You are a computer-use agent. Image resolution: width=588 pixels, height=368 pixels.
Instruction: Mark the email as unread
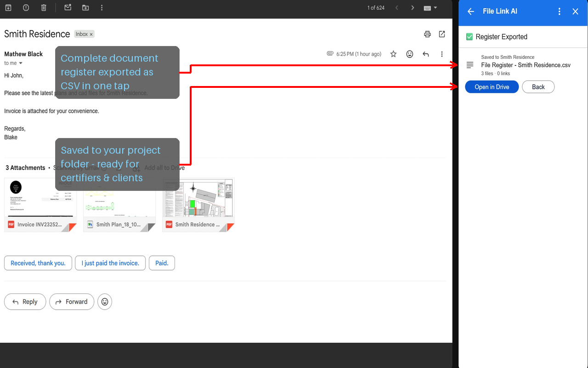[68, 8]
